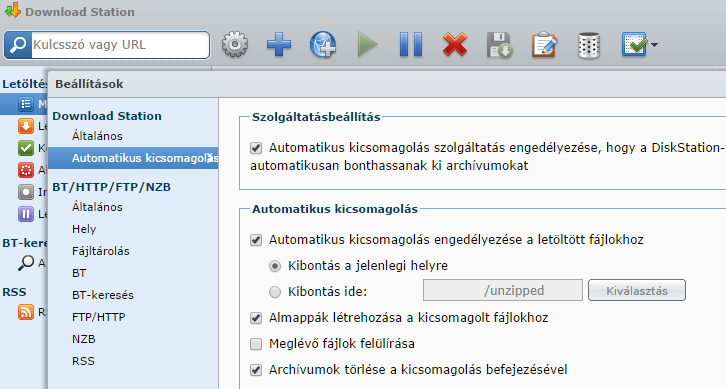The image size is (726, 389).
Task: Open the settings gear in toolbar
Action: click(x=235, y=44)
